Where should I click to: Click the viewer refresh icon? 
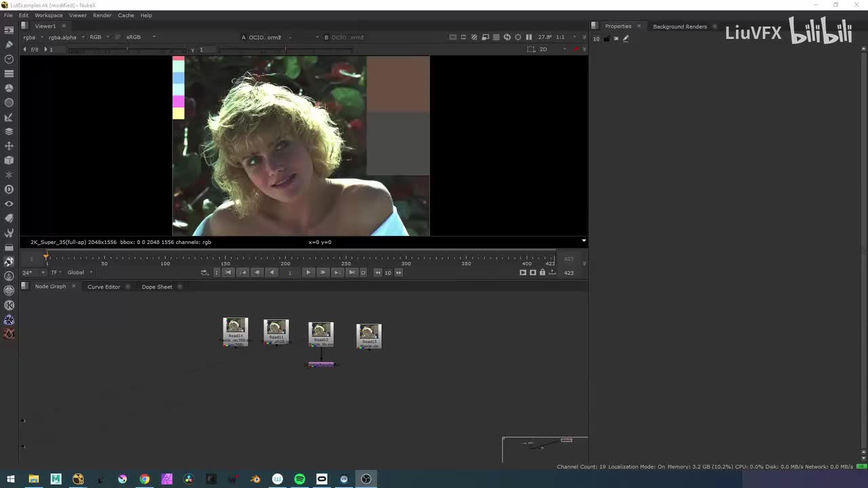507,37
